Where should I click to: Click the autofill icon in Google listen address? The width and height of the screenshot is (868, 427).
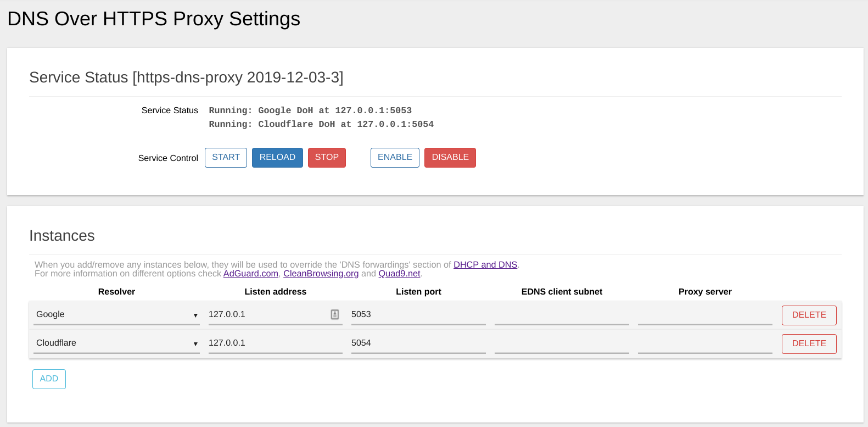tap(335, 314)
